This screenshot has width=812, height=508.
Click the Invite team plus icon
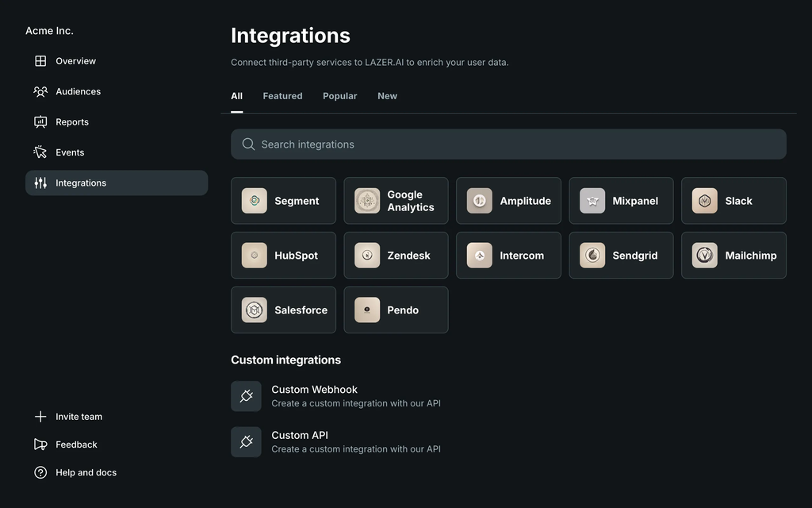[x=40, y=417]
